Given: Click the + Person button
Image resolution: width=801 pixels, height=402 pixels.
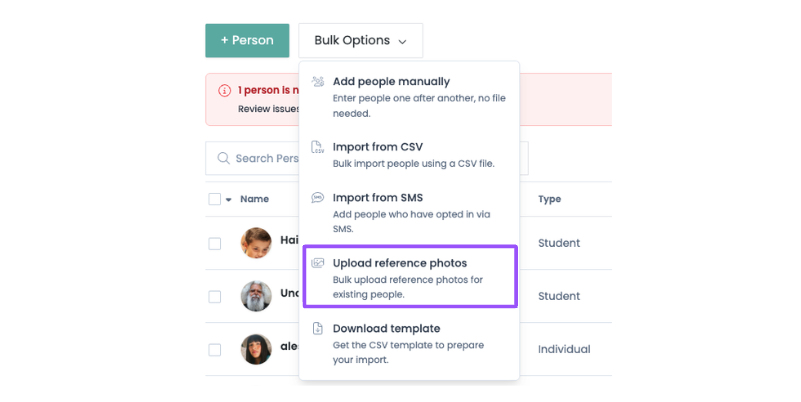Looking at the screenshot, I should (x=247, y=40).
